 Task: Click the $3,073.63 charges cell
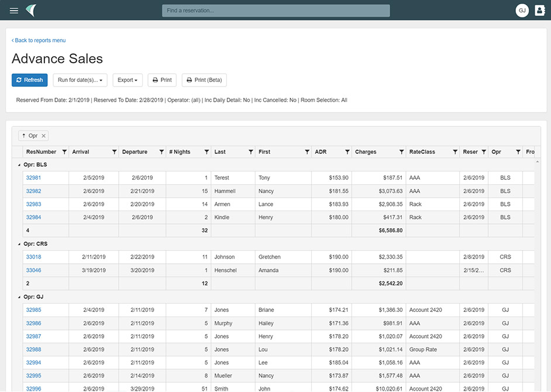[x=379, y=191]
